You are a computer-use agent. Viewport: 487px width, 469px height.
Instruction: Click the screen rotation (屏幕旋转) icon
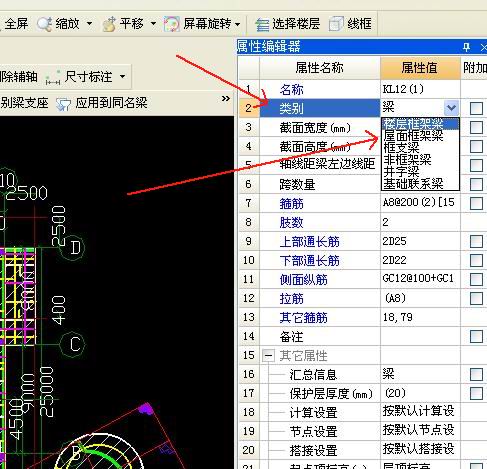pos(172,24)
